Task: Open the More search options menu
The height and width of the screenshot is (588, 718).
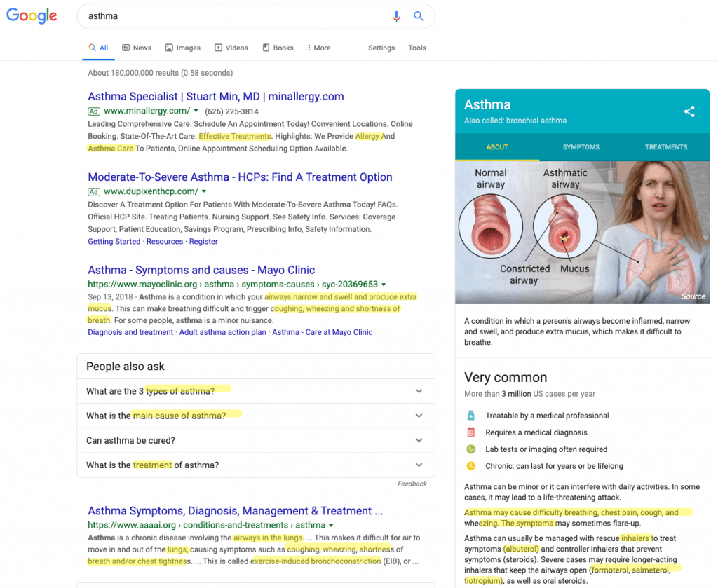Action: [x=319, y=48]
